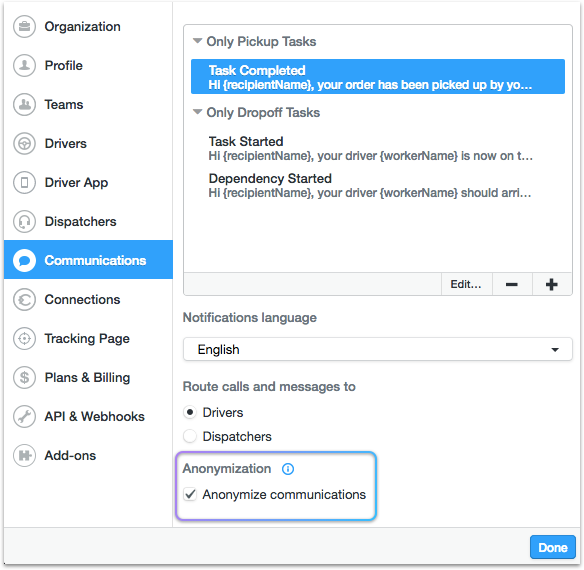
Task: Click the Profile person icon
Action: [x=25, y=66]
